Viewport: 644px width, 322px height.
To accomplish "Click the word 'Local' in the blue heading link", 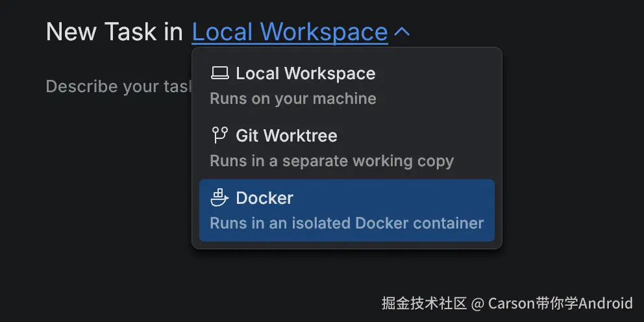I will (221, 32).
